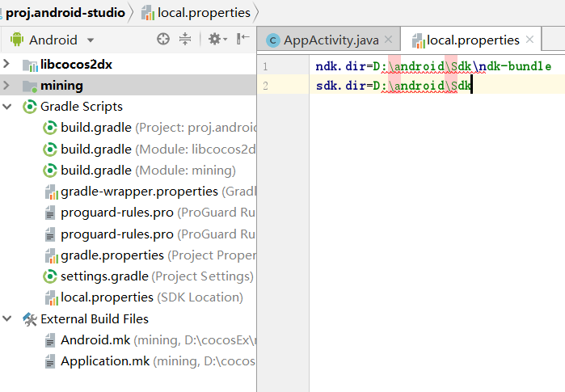Open project panel settings gear menu
Viewport: 565px width, 392px height.
[x=214, y=39]
